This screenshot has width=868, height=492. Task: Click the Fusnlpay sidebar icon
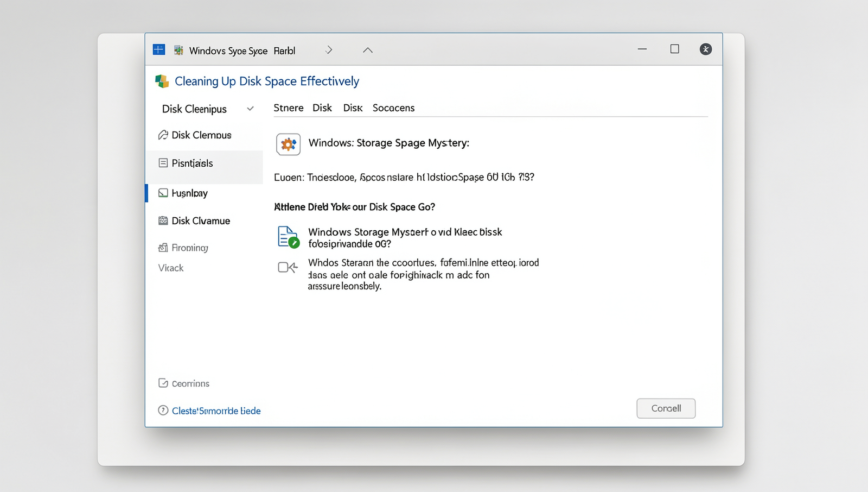pos(163,193)
